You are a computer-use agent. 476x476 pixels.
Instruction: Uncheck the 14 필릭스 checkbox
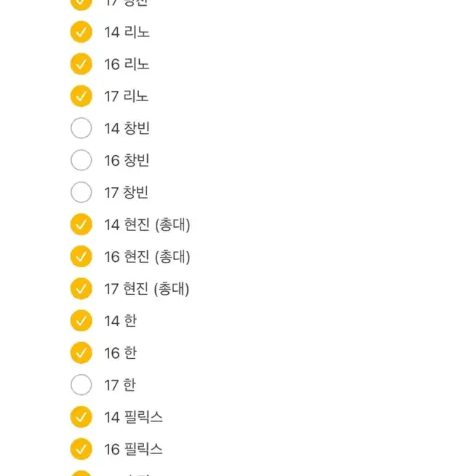(x=81, y=417)
